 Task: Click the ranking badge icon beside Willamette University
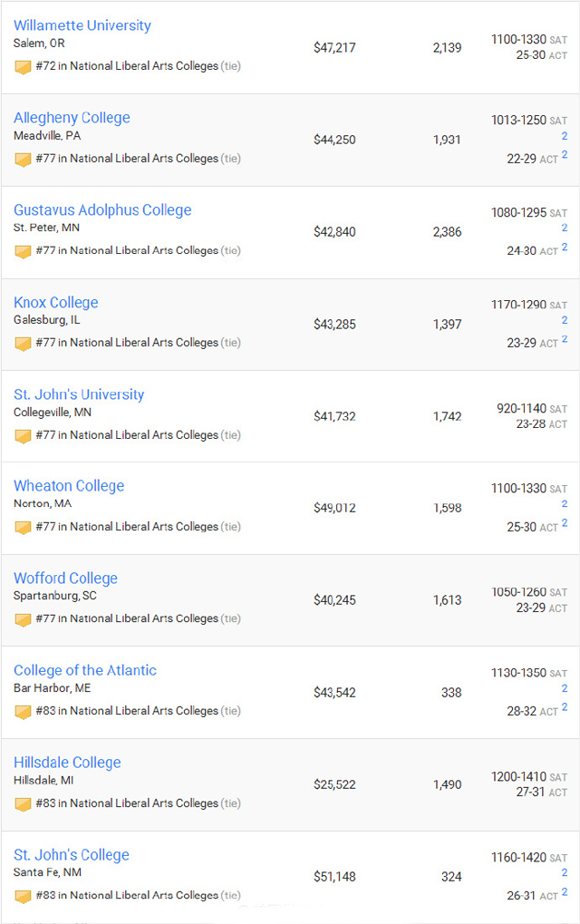coord(23,67)
